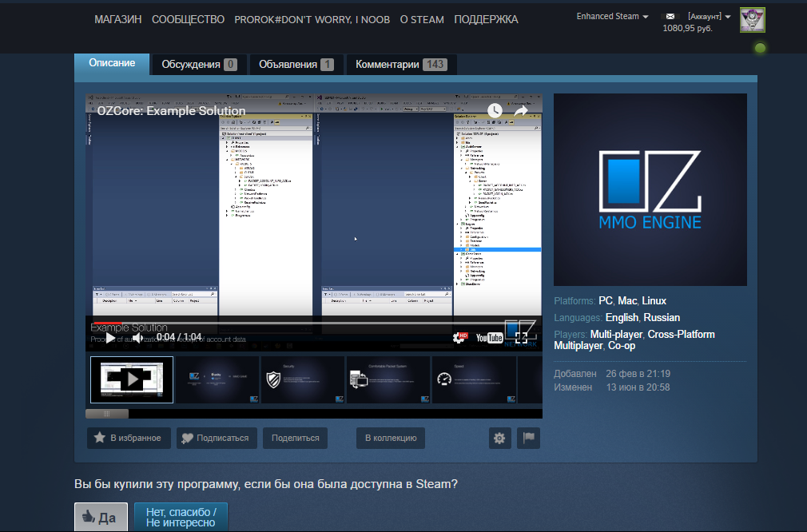The height and width of the screenshot is (532, 807).
Task: Click the OZCore: Example Solution video title
Action: click(171, 110)
